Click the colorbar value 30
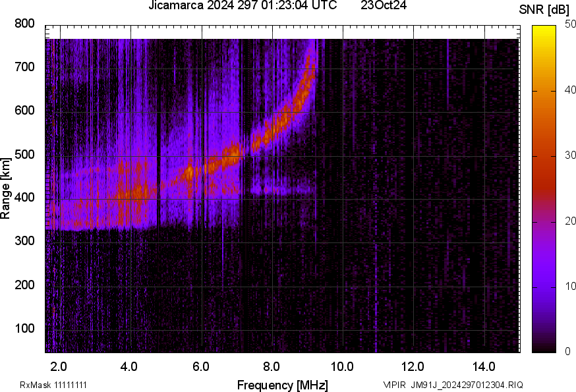This screenshot has height=392, width=576. coord(570,155)
